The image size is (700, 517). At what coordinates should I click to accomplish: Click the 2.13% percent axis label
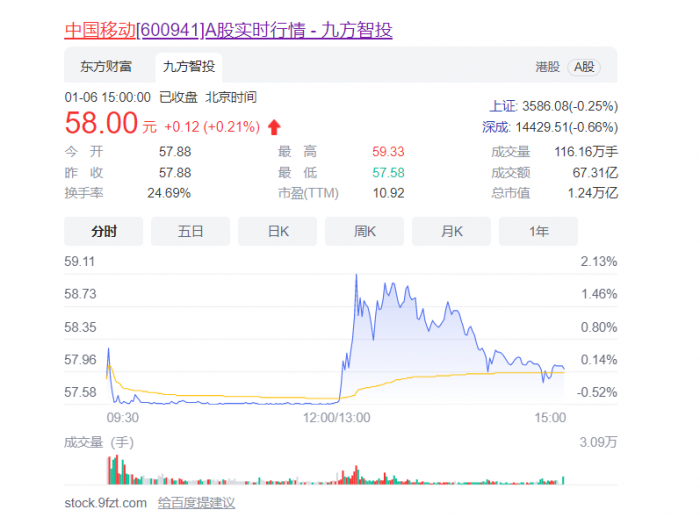coord(599,261)
